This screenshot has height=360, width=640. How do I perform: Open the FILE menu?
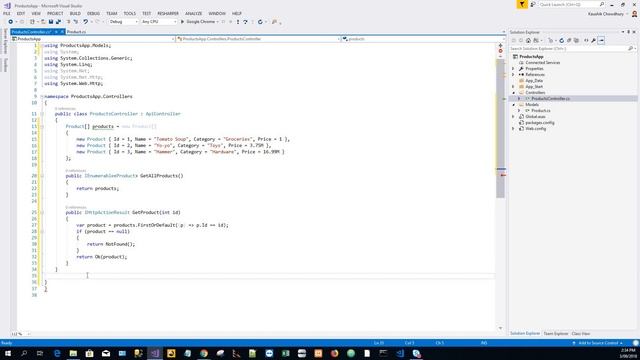pos(7,13)
